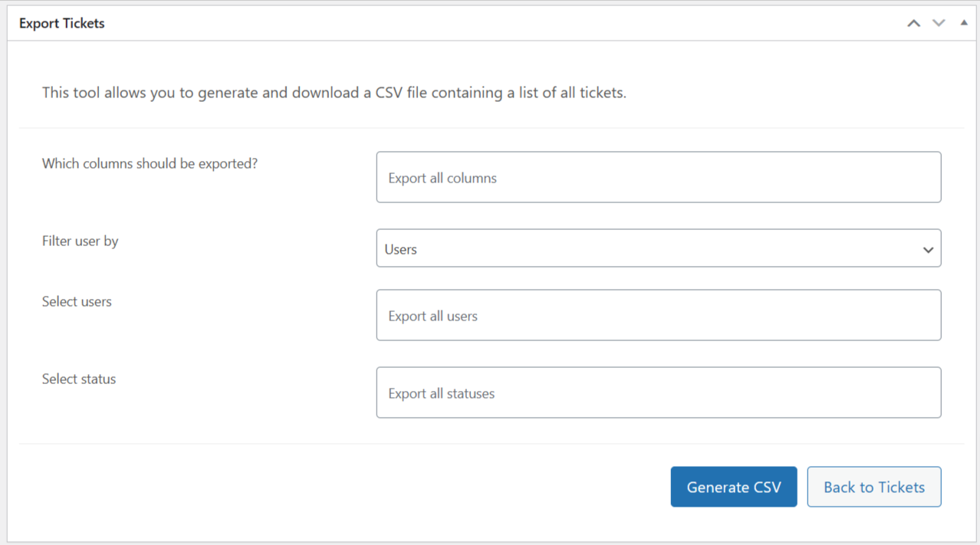Viewport: 980px width, 545px height.
Task: Open the 'Filter user by' Users dropdown
Action: point(659,248)
